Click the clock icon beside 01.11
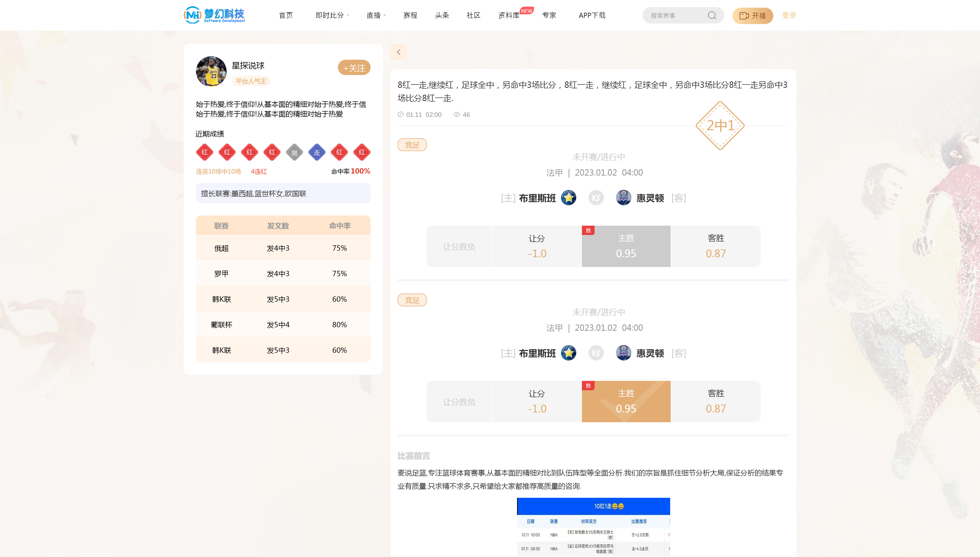 [400, 114]
